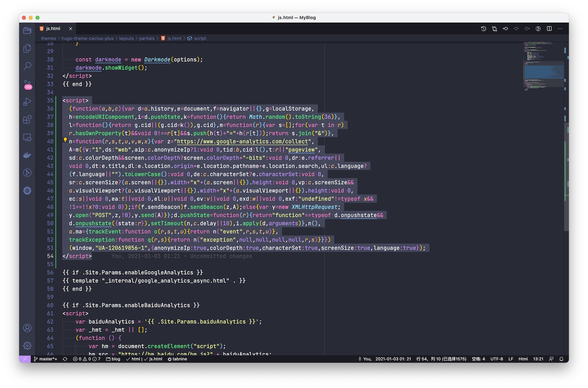
Task: Change the LF end-of-line sequence
Action: 511,359
